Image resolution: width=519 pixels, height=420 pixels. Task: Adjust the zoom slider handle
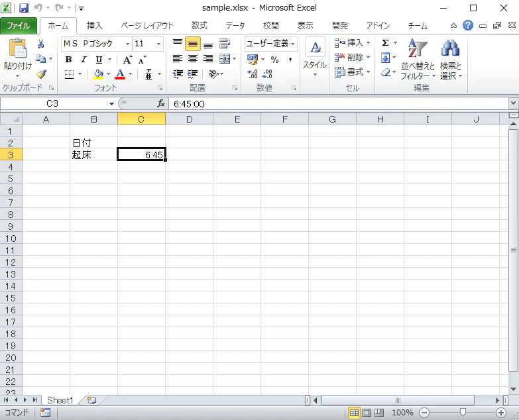pos(463,412)
